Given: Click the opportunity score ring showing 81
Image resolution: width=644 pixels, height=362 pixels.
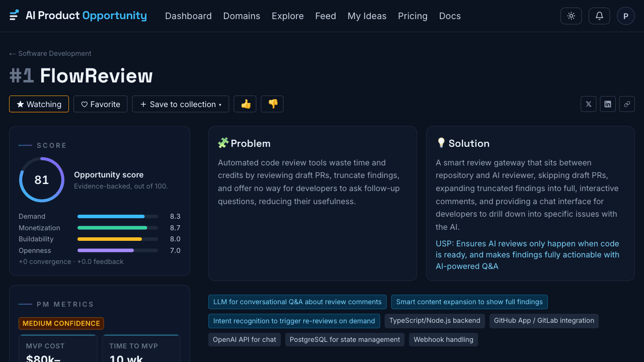Looking at the screenshot, I should 42,179.
